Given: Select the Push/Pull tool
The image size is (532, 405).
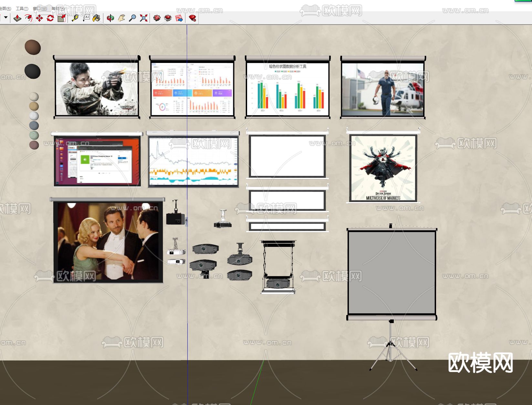Looking at the screenshot, I should point(17,18).
